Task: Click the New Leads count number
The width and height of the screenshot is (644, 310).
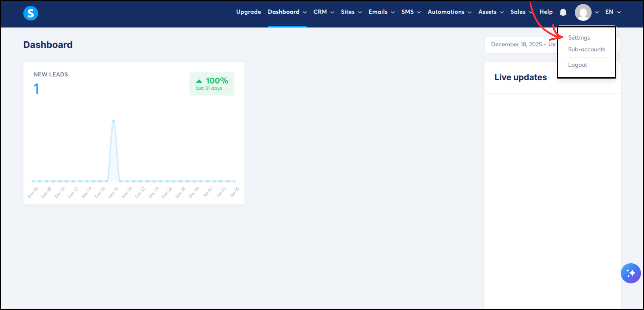Action: (x=36, y=88)
